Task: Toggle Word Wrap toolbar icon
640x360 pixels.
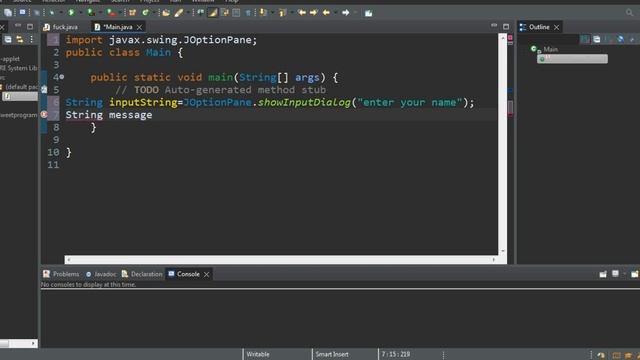Action: (x=224, y=13)
